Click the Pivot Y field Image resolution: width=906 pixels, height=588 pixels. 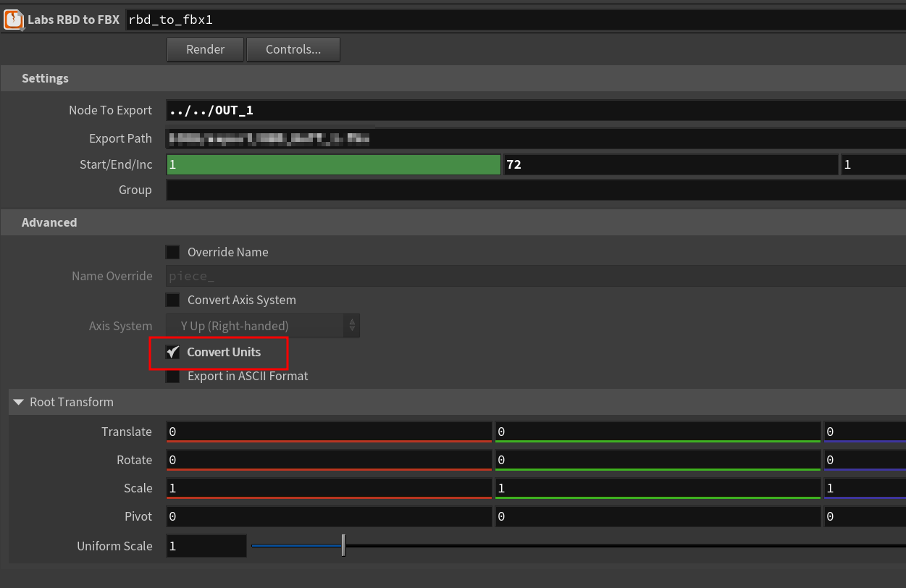(658, 516)
